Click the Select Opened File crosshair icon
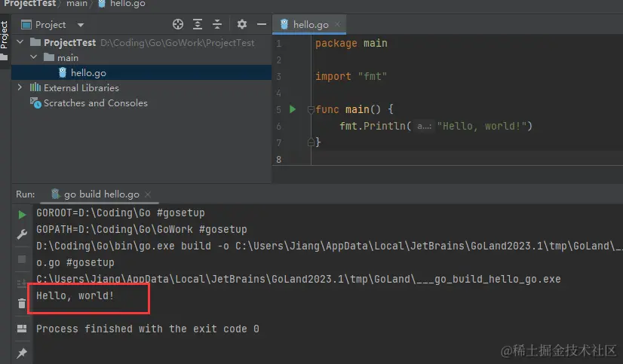 click(178, 24)
